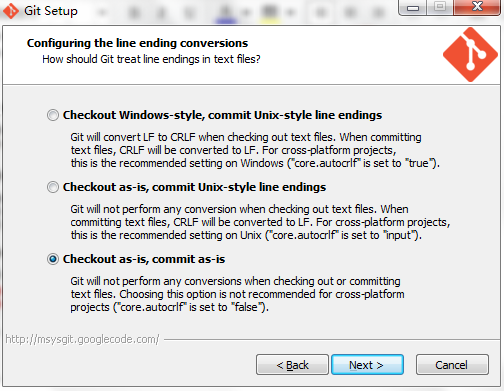Click the 'Checkout as-is, commit as-is' label text

[144, 259]
